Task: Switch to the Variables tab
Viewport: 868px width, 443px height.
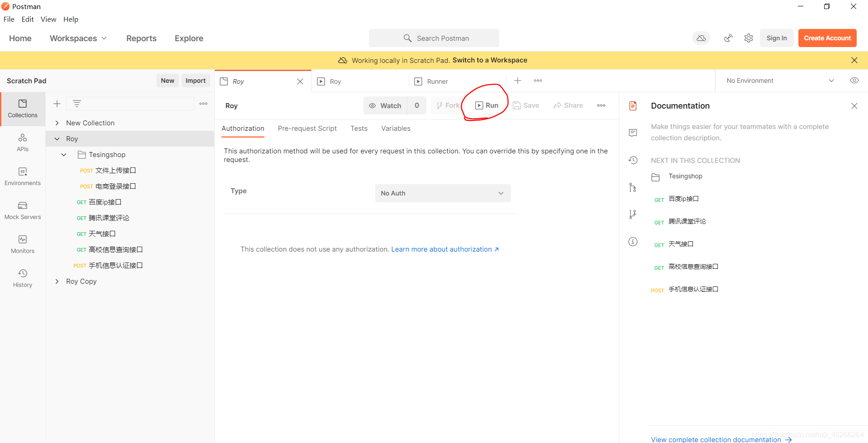Action: 396,129
